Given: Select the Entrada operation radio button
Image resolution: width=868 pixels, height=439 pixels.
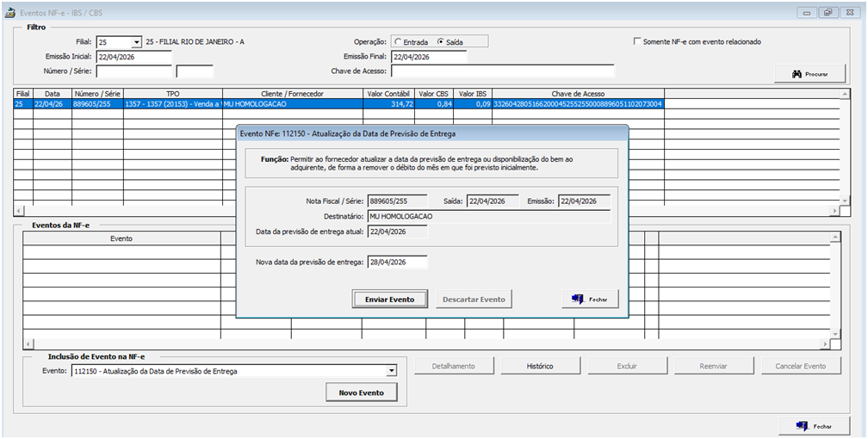Looking at the screenshot, I should click(398, 41).
